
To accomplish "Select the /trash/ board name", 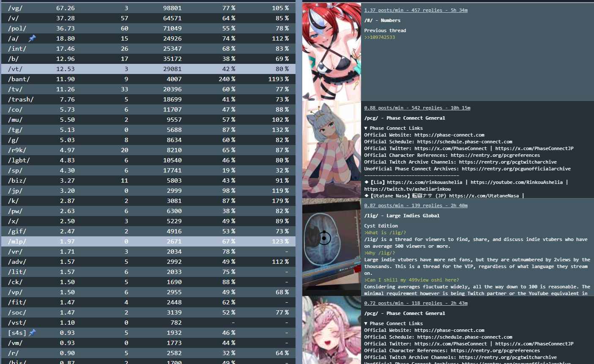I will (x=21, y=99).
